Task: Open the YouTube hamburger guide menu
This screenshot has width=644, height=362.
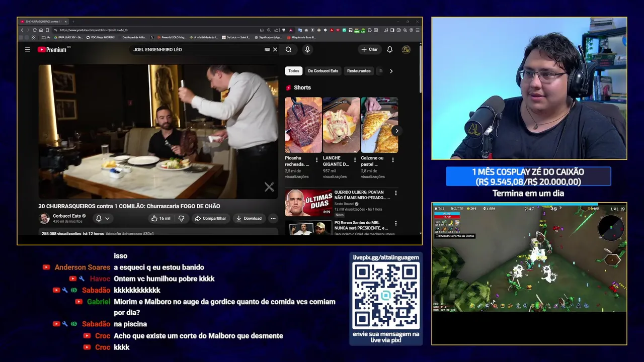Action: pyautogui.click(x=28, y=50)
